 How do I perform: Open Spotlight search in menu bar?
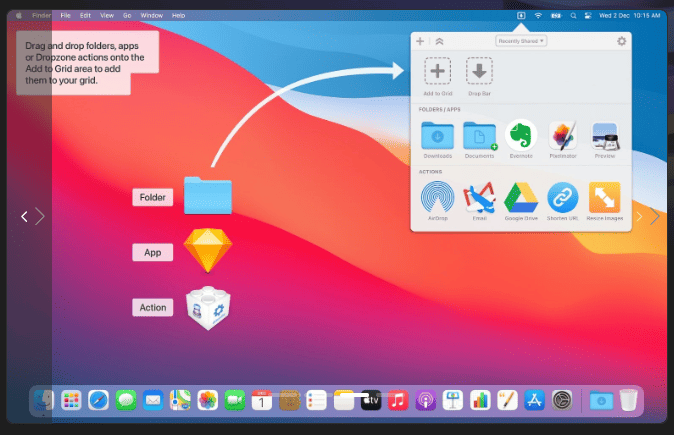[573, 15]
